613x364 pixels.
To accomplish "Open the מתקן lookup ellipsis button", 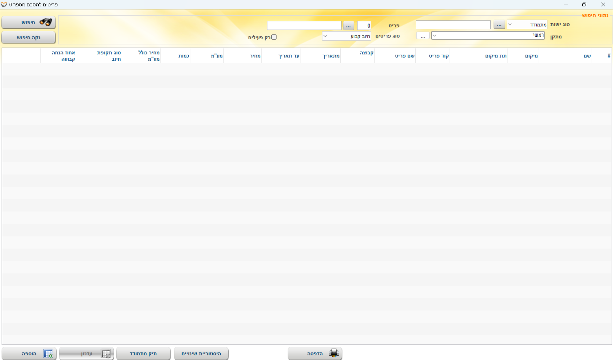I will tap(423, 36).
